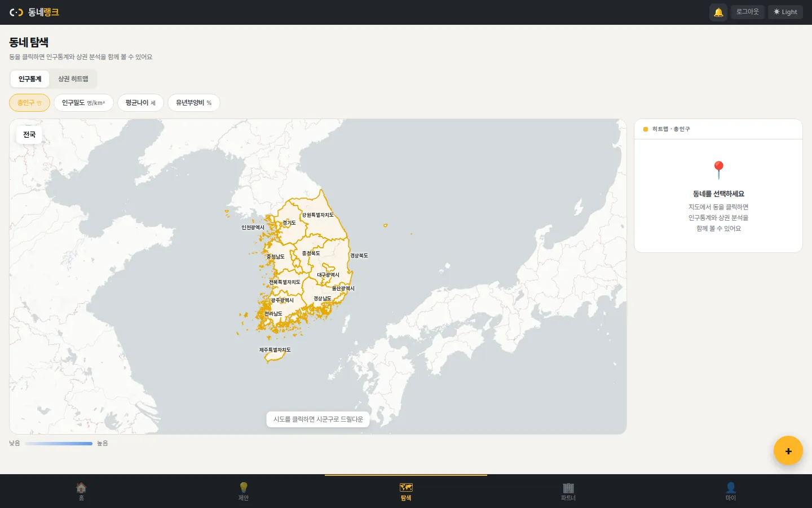Select 경기도 region on the map
Screen dimensions: 812x508
click(289, 223)
